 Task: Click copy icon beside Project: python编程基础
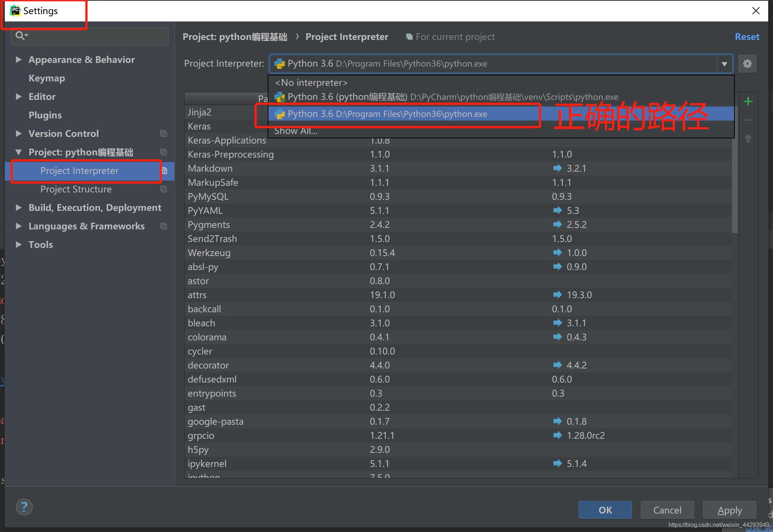point(164,152)
